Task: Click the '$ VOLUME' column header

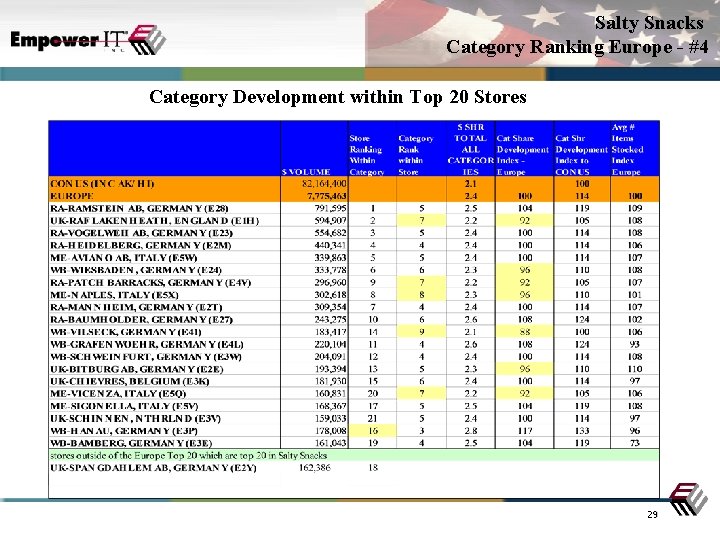Action: (x=306, y=172)
